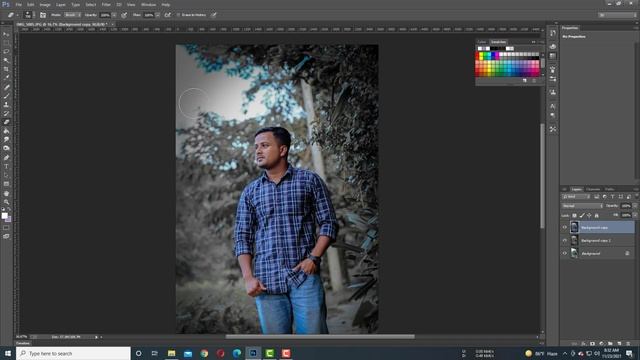Select the Paint Bucket tool
The image size is (640, 360).
[x=6, y=131]
